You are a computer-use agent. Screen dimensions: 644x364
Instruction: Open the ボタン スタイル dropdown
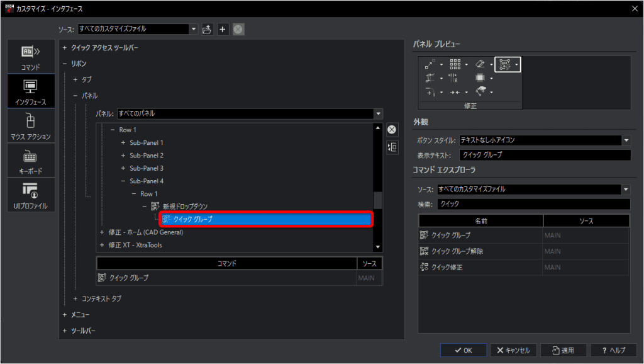pos(545,140)
